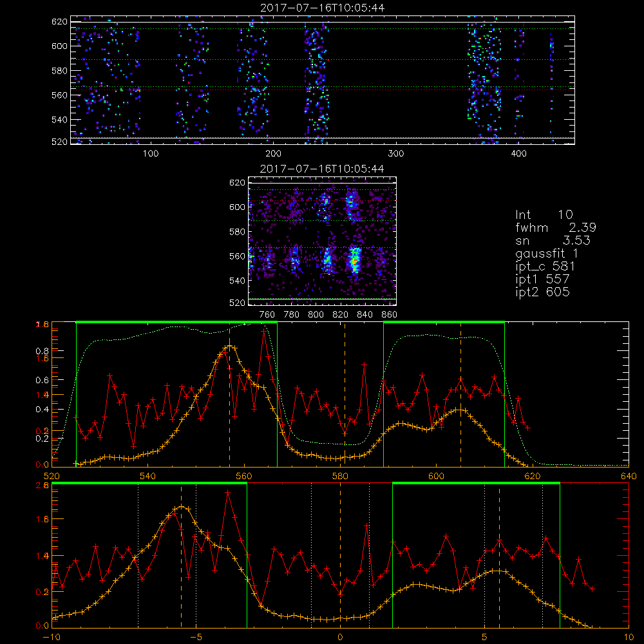Click white y-axis label 0.4 of profile plot
Screen dimensions: 644x644
click(x=43, y=410)
